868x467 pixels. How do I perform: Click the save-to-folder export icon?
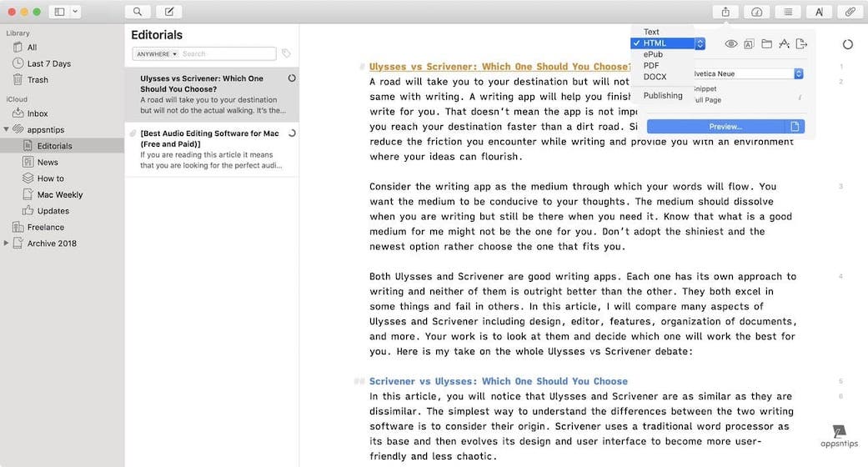tap(766, 43)
